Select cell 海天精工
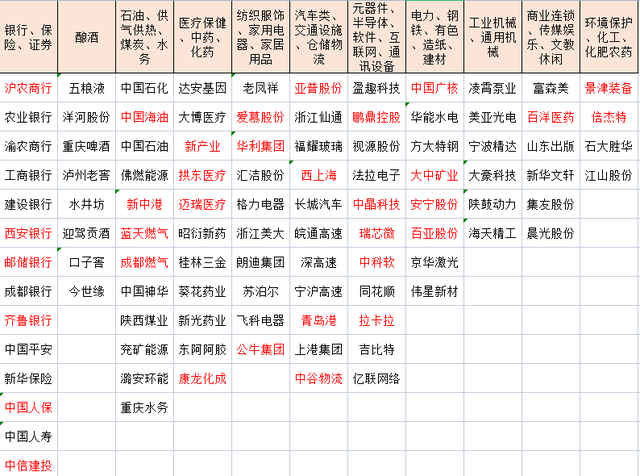Screen dimensions: 640x476 (493, 233)
